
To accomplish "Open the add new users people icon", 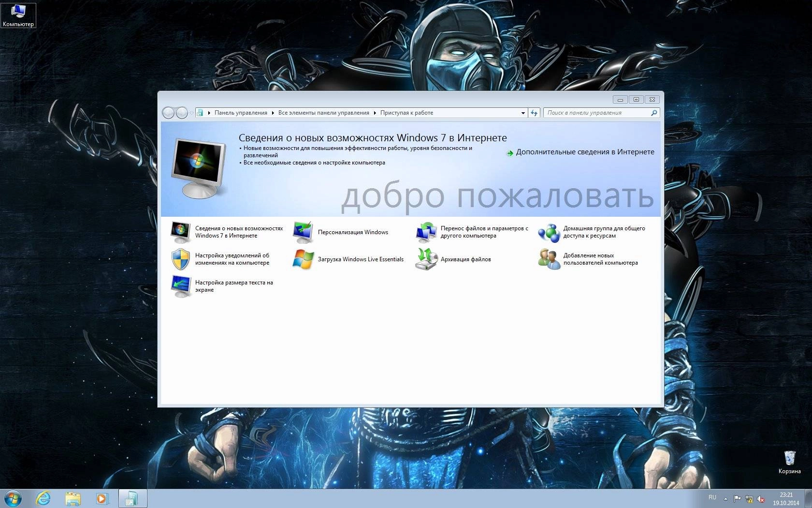I will [x=549, y=259].
